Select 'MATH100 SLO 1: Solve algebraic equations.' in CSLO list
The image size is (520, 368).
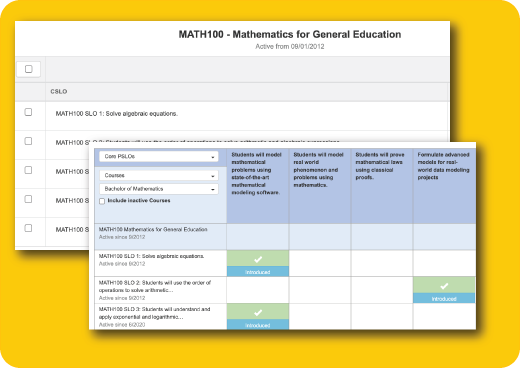(x=117, y=114)
